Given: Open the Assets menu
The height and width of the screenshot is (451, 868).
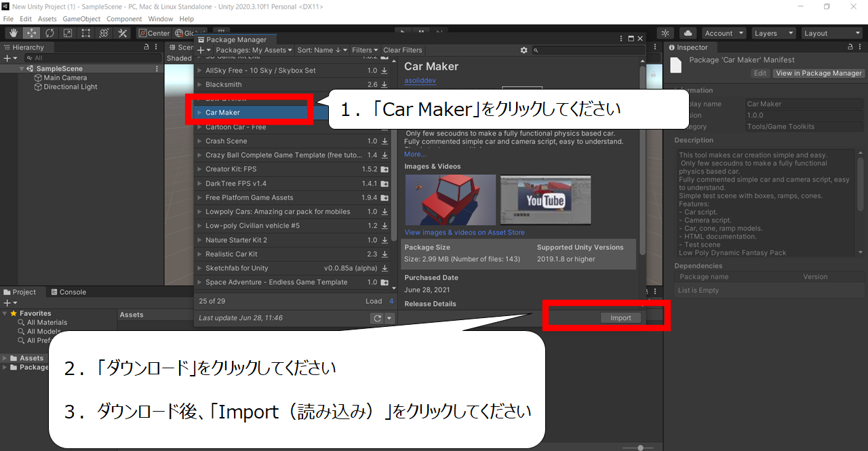Looking at the screenshot, I should 47,19.
